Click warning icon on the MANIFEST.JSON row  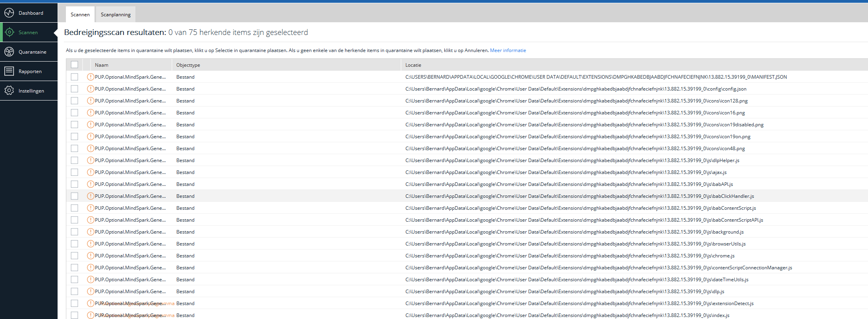point(91,77)
